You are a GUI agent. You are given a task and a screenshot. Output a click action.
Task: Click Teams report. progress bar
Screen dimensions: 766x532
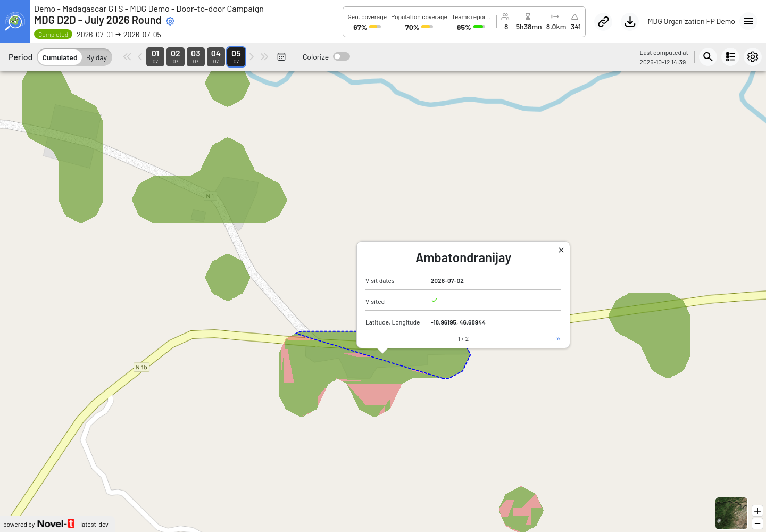click(479, 27)
